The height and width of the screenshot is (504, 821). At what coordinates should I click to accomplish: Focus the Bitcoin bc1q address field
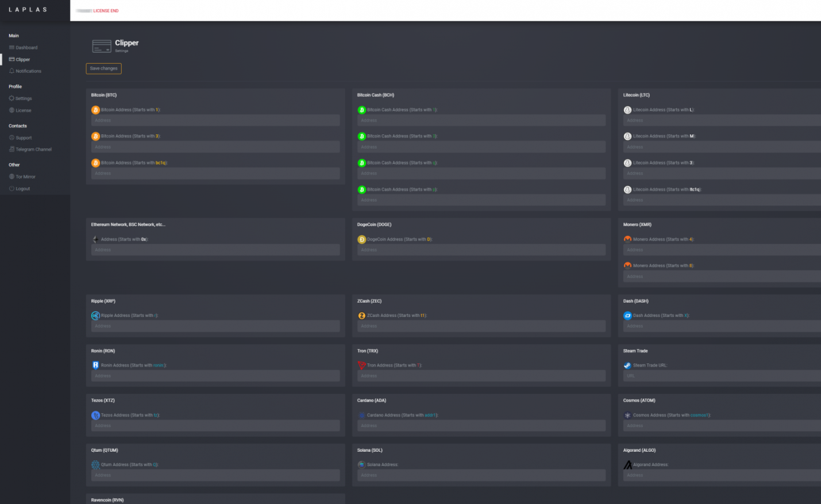[x=215, y=173]
